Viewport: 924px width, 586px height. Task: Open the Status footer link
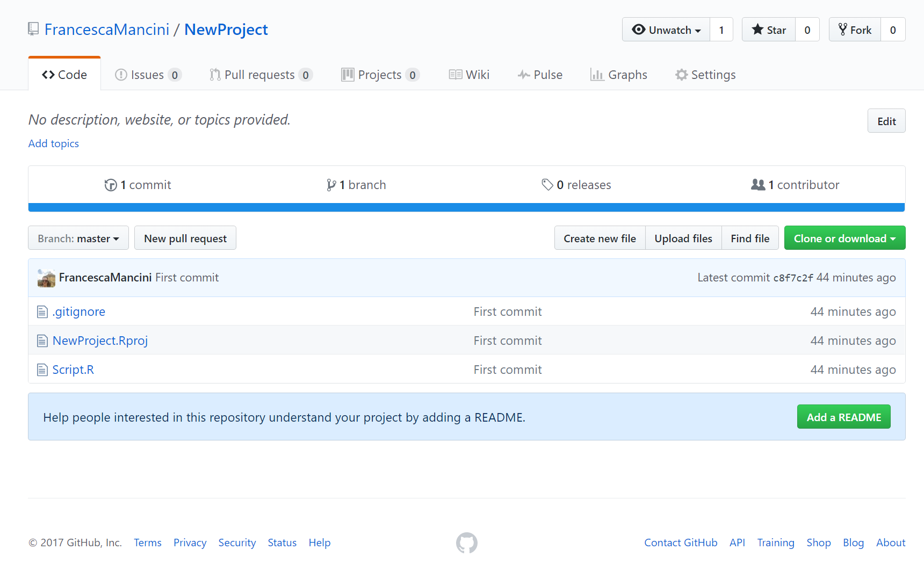coord(282,542)
